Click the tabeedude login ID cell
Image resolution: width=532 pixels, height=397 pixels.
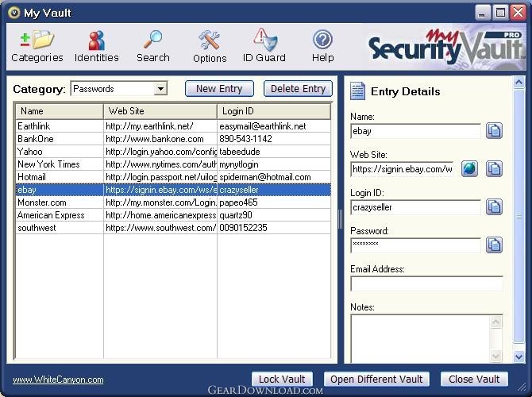click(x=274, y=152)
